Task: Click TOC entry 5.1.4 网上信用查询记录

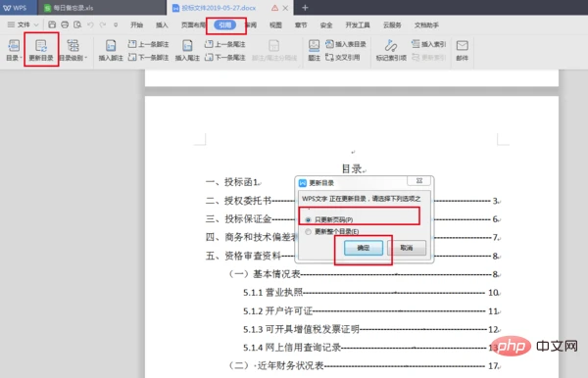Action: pos(292,348)
